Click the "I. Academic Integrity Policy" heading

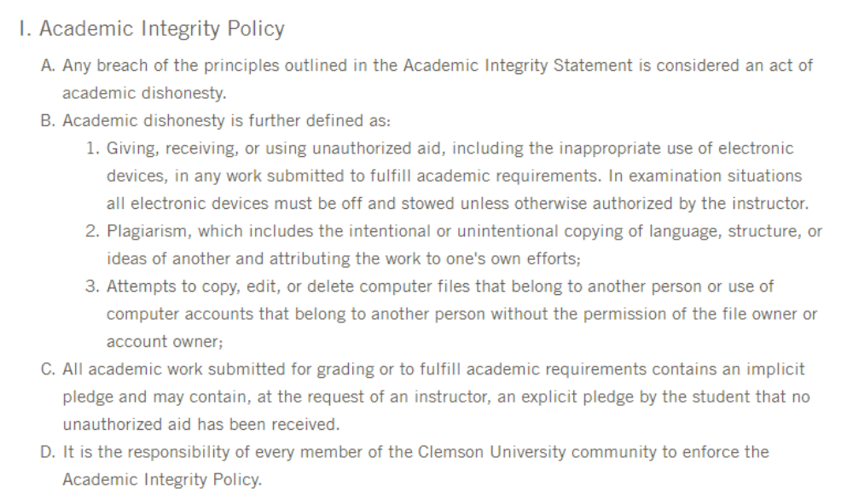(150, 29)
